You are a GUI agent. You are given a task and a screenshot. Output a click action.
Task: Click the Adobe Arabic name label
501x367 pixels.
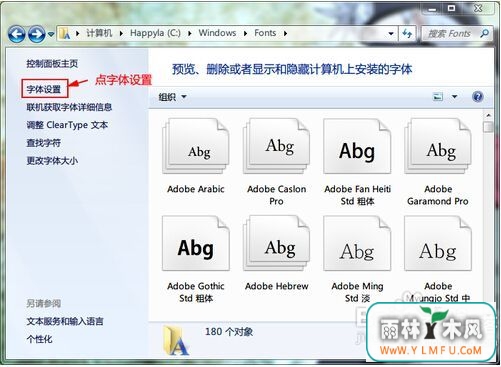[196, 189]
